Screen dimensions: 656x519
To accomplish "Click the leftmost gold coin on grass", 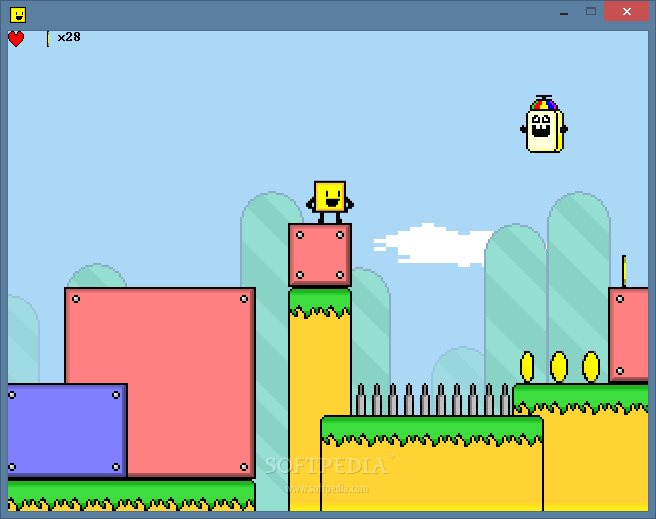I will pyautogui.click(x=527, y=367).
